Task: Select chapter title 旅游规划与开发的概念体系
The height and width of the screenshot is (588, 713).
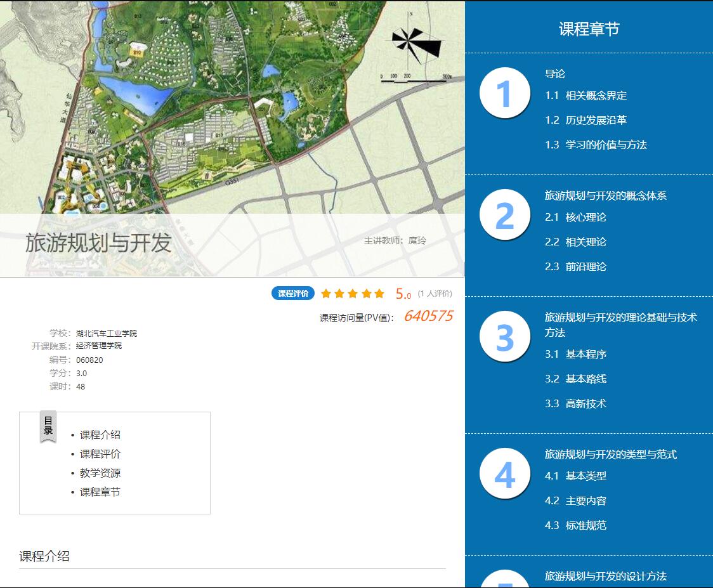Action: 605,195
